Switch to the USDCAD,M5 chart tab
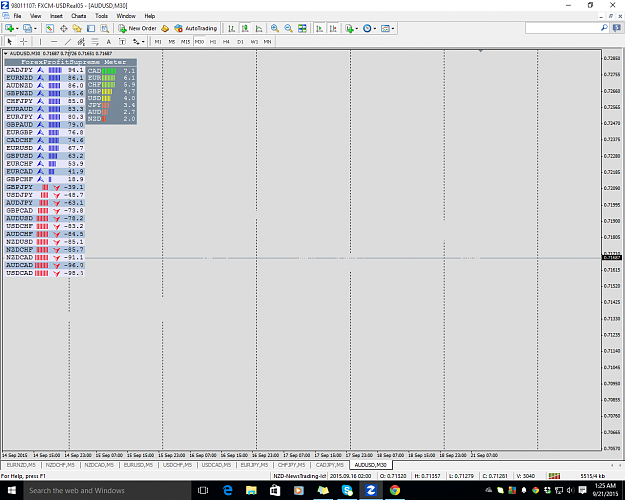The height and width of the screenshot is (500, 625). 216,465
